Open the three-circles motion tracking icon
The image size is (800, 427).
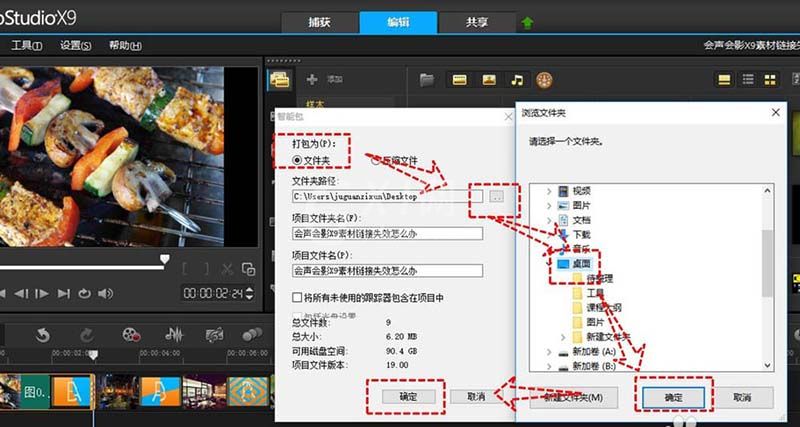pyautogui.click(x=252, y=335)
